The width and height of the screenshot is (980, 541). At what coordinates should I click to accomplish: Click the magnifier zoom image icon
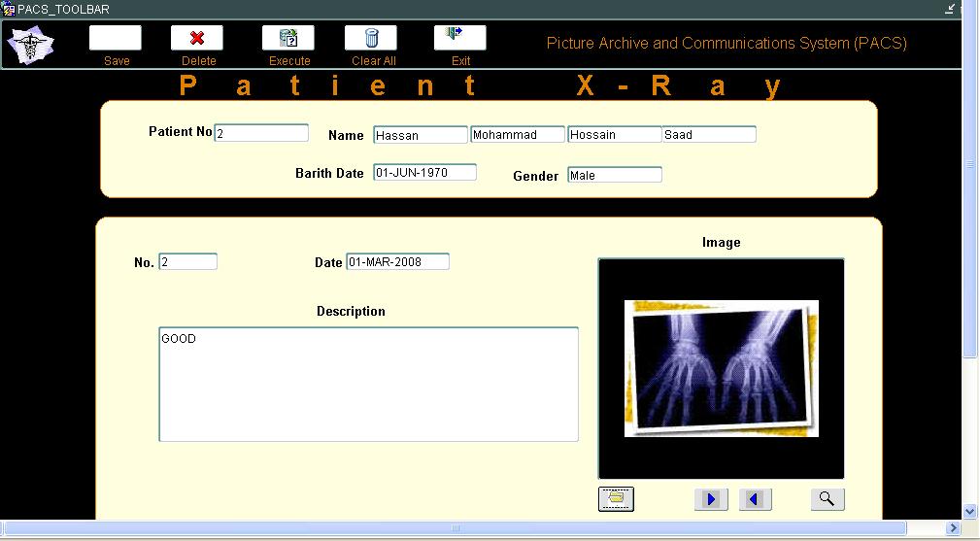pyautogui.click(x=828, y=499)
